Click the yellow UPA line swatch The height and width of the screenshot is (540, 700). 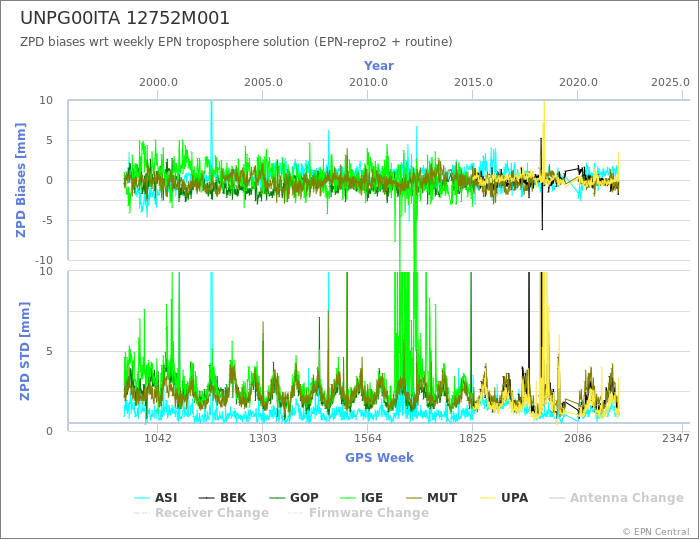488,498
